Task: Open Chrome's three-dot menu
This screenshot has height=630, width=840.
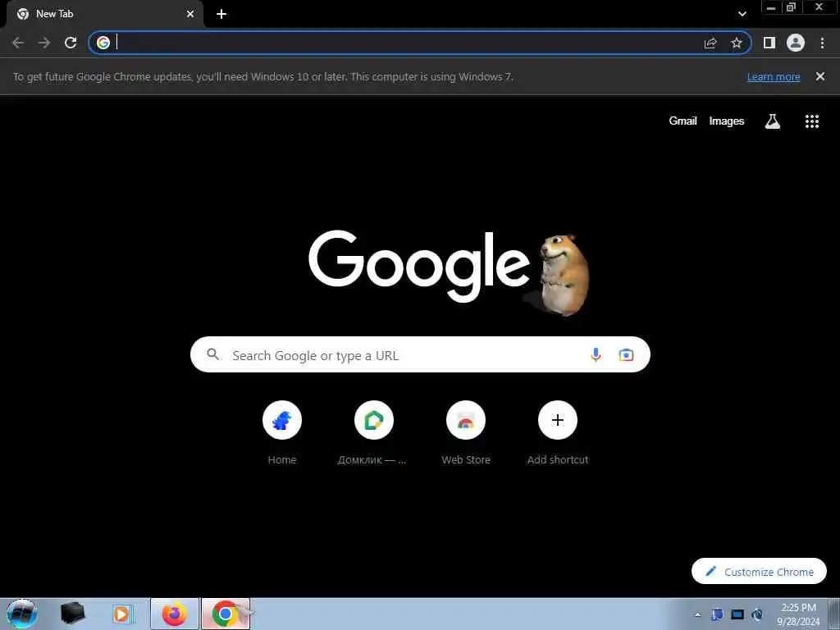Action: pos(822,43)
